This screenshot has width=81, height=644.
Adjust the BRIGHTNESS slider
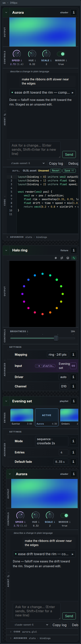point(43,338)
